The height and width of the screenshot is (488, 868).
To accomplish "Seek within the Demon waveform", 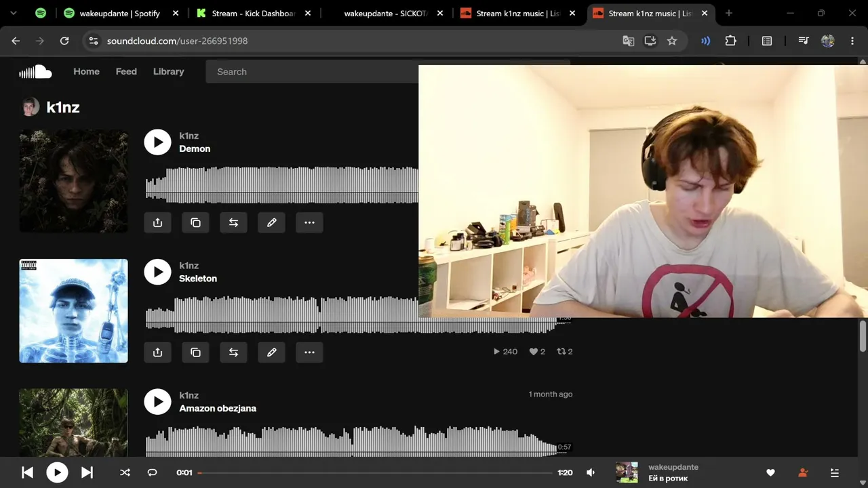I will coord(281,185).
